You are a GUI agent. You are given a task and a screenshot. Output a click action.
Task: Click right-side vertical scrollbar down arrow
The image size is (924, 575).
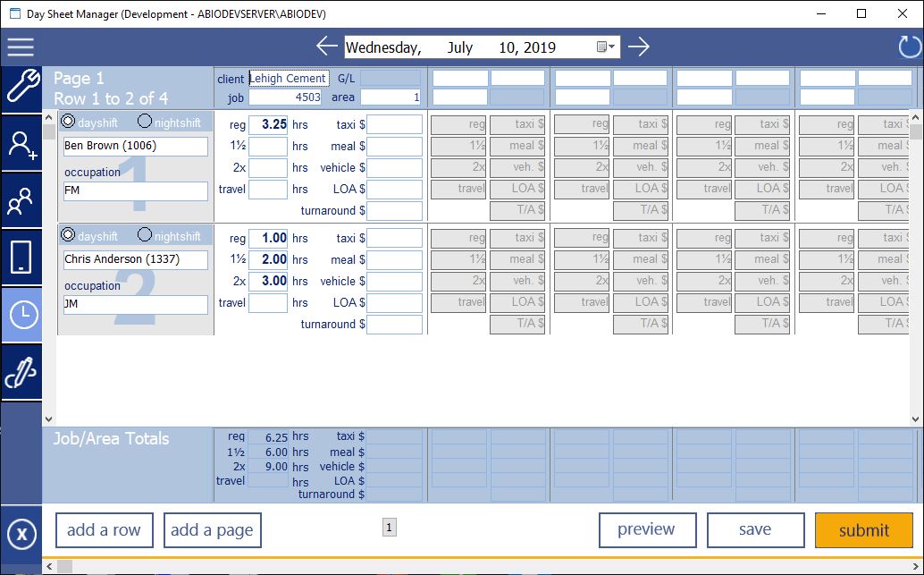[x=916, y=419]
